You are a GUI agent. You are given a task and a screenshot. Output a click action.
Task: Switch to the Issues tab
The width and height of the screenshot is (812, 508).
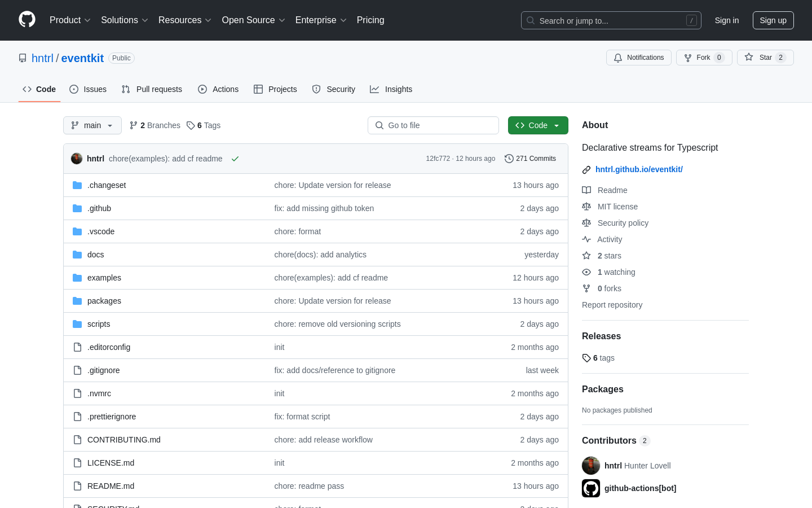pyautogui.click(x=88, y=89)
